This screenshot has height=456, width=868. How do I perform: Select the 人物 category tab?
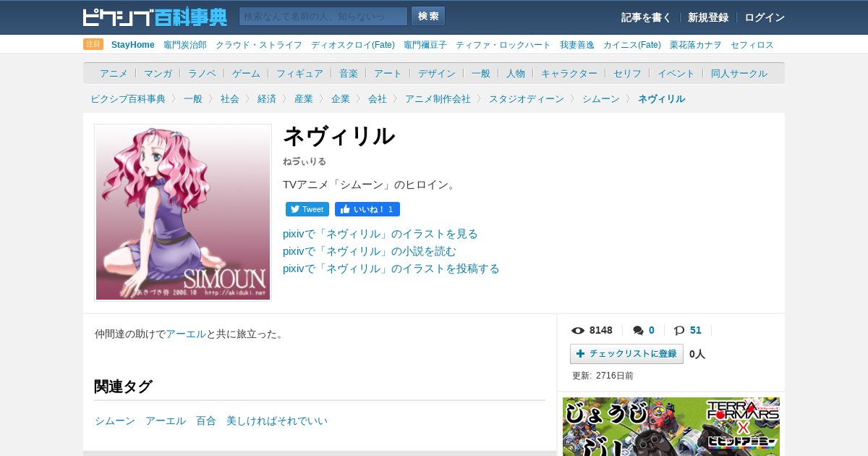[516, 73]
